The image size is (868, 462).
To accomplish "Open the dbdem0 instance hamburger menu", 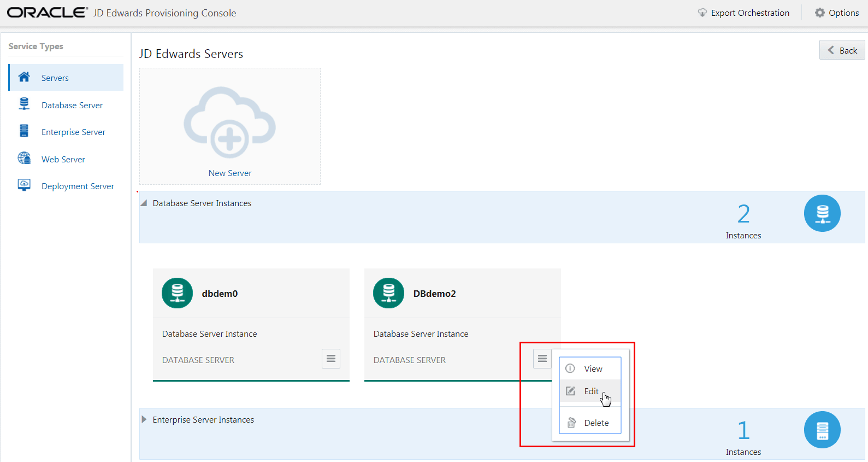I will [331, 359].
